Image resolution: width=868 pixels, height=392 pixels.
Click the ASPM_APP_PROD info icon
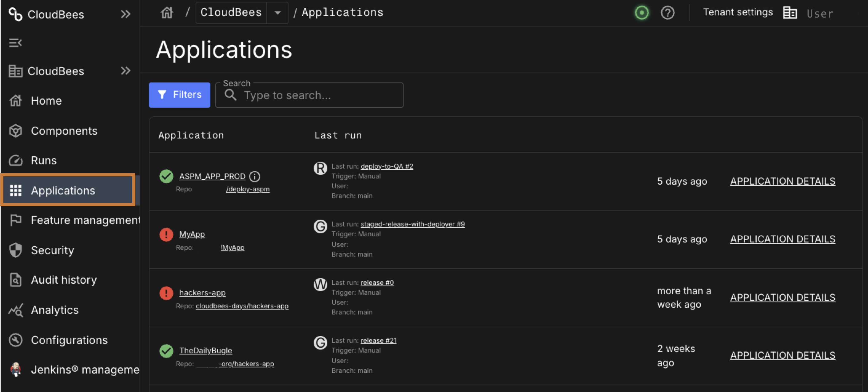tap(255, 176)
